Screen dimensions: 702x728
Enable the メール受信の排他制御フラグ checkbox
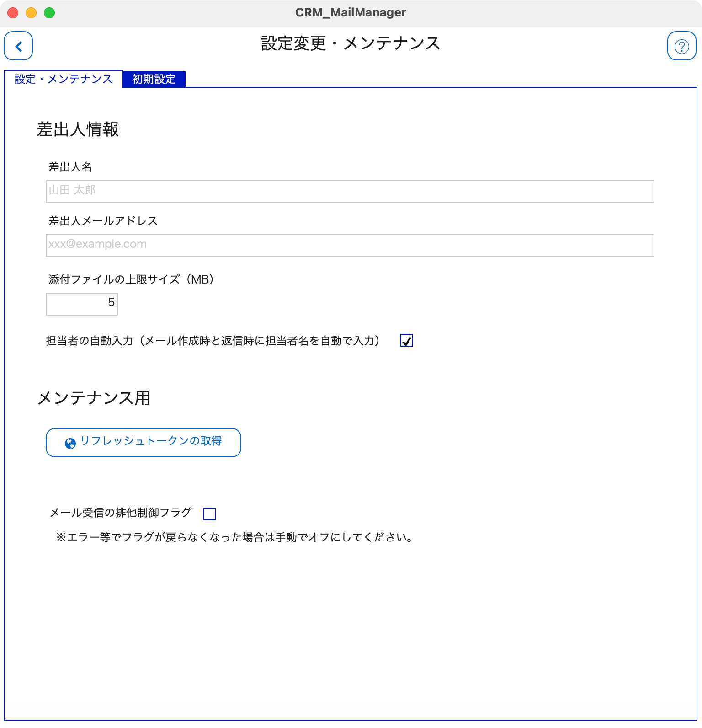(x=209, y=514)
